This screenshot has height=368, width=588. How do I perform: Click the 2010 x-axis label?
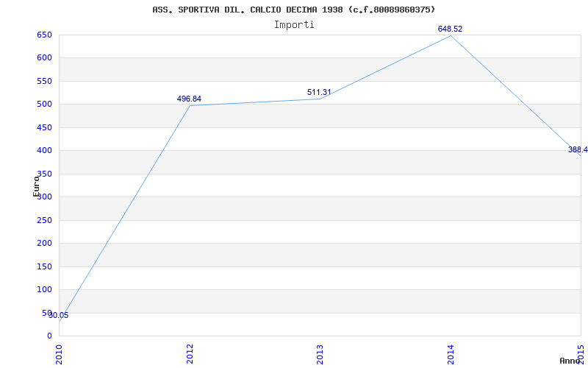[x=59, y=354]
